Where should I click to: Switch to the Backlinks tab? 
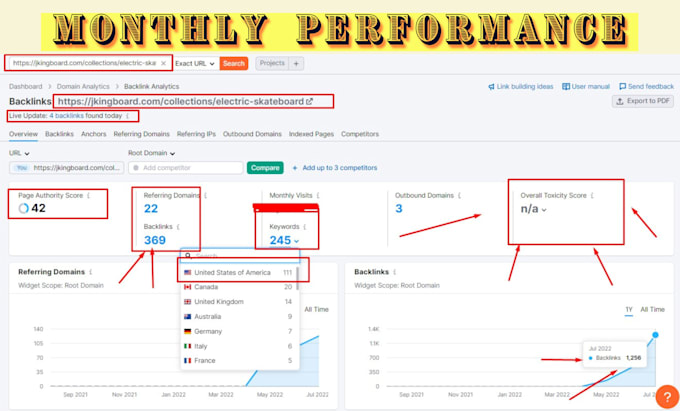tap(59, 134)
